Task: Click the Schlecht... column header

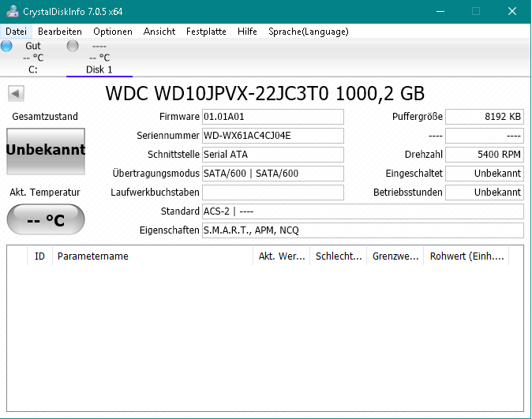Action: 339,256
